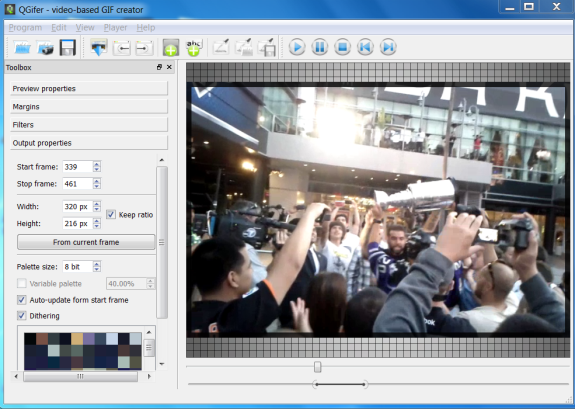Pause the video playback
575x409 pixels.
[x=320, y=47]
